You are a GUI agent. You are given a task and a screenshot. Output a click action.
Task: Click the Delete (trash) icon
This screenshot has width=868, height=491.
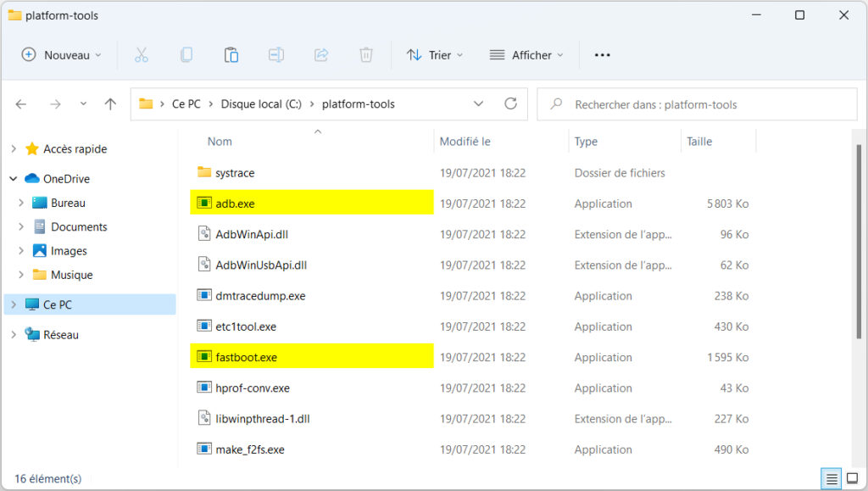click(x=365, y=54)
